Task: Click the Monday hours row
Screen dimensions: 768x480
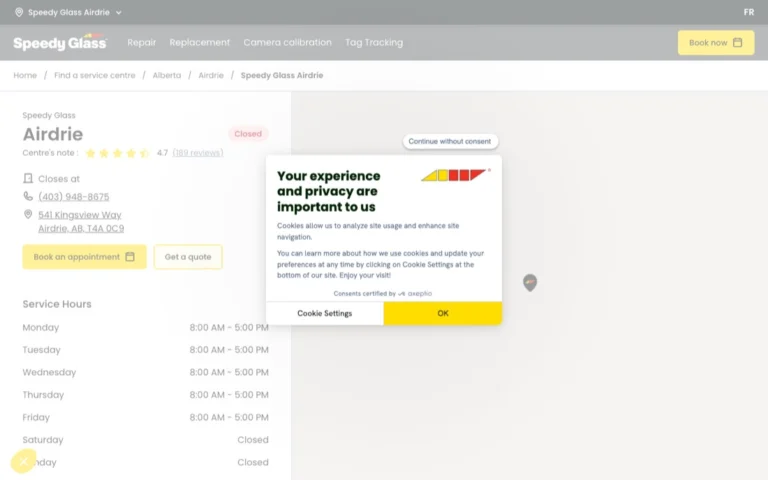Action: [145, 328]
